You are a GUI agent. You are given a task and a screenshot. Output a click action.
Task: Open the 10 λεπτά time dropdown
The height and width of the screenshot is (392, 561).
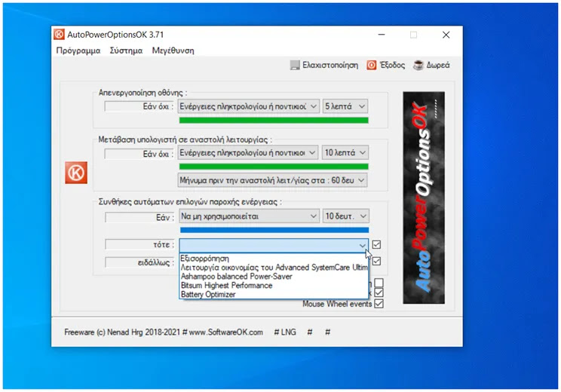[x=345, y=153]
